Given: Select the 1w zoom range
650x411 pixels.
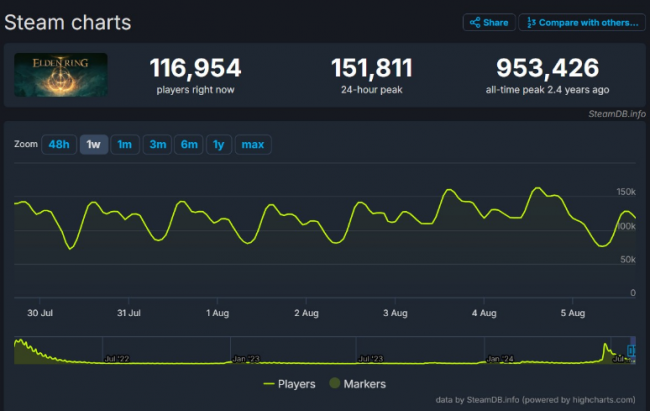Looking at the screenshot, I should 93,145.
